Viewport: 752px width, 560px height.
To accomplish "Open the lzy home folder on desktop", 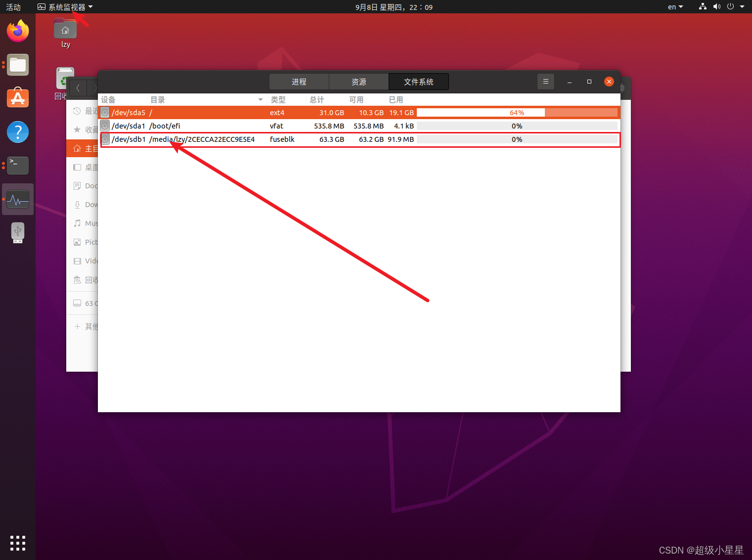I will coord(65,33).
